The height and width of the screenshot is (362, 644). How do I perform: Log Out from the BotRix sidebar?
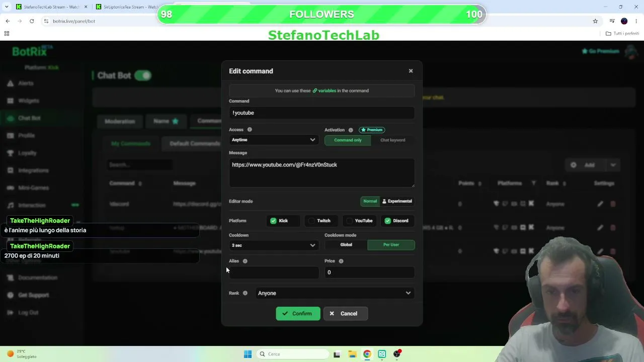click(x=28, y=312)
